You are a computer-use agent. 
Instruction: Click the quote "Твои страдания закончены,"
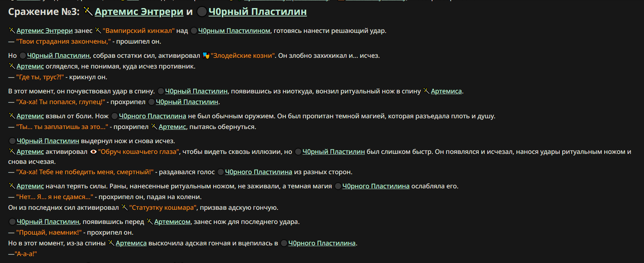(63, 41)
